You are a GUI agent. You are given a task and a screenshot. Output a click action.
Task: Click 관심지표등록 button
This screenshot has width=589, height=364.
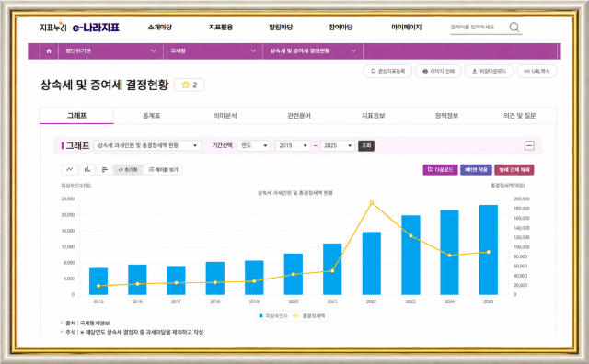pos(387,71)
